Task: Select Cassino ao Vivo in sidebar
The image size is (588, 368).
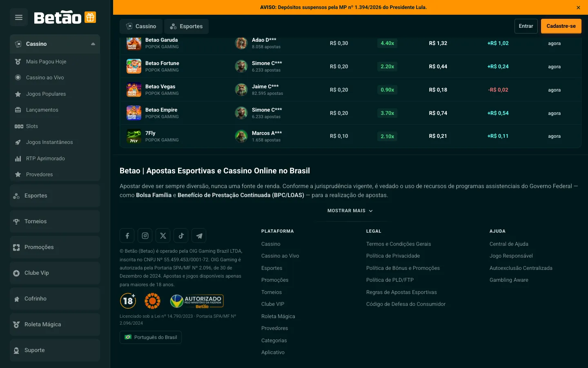Action: coord(45,78)
